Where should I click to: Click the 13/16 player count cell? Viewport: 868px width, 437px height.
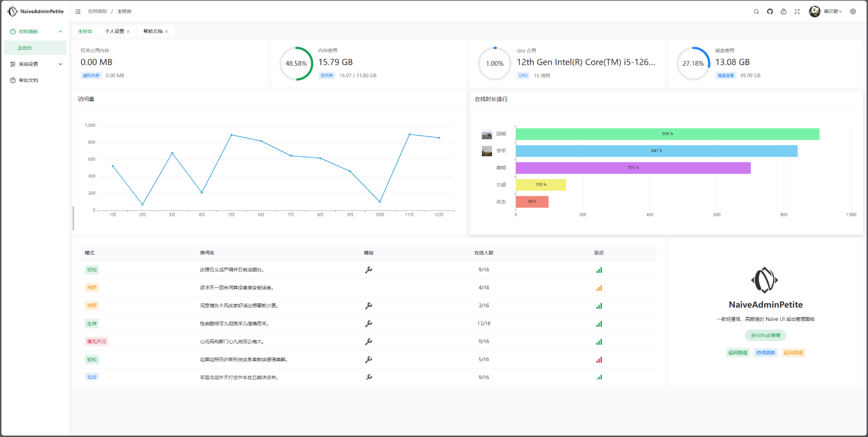point(484,324)
